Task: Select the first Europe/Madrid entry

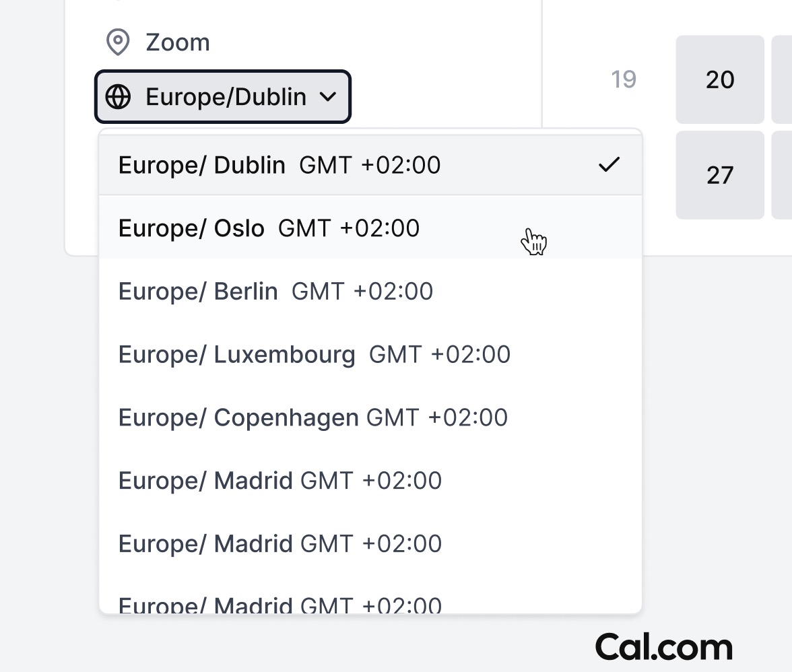Action: (x=279, y=480)
